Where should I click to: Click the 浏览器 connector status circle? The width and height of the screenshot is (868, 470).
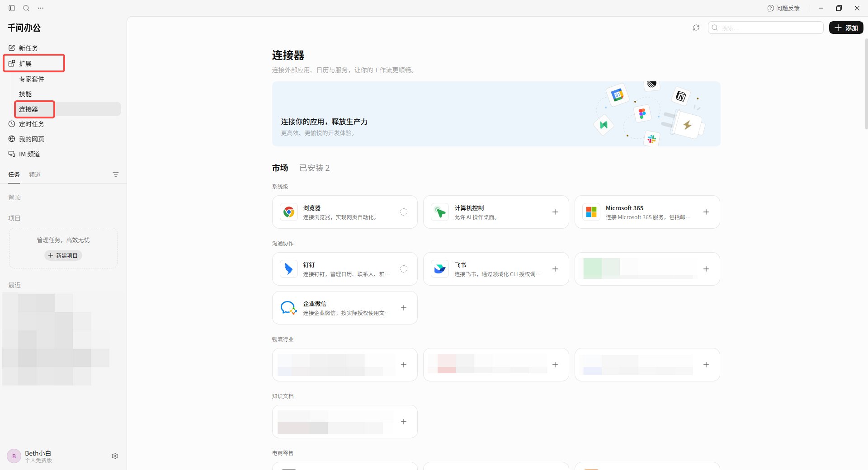coord(404,212)
